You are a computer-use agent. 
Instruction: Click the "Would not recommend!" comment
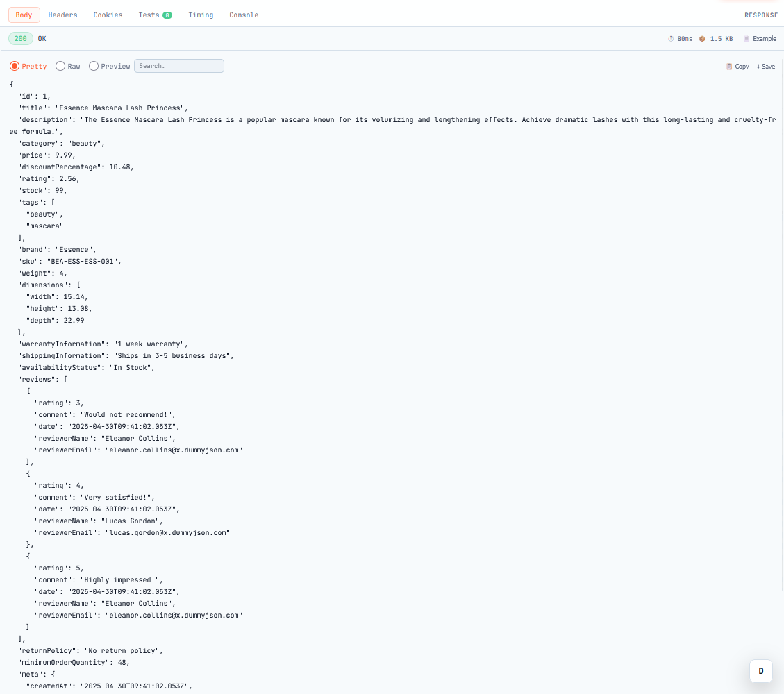tap(128, 415)
